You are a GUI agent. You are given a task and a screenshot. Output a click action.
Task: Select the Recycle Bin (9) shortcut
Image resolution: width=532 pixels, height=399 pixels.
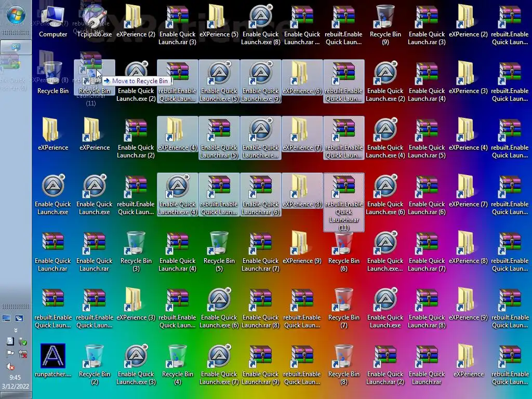[385, 24]
